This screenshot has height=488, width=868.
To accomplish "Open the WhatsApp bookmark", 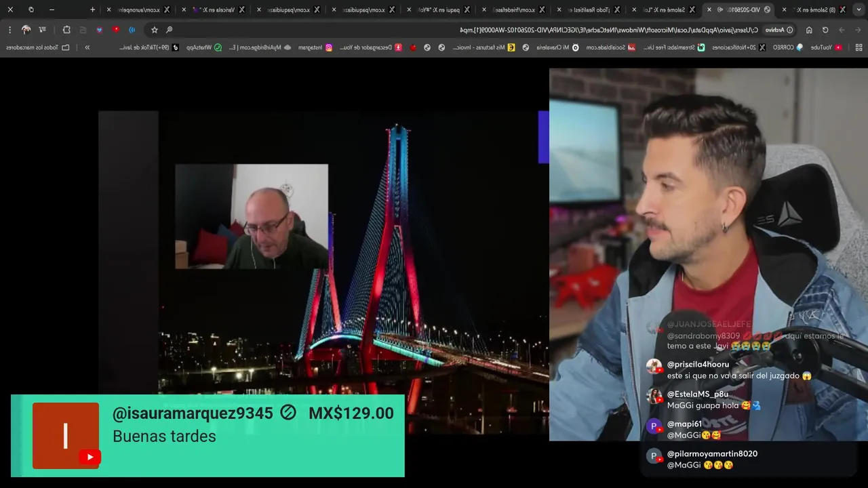I will (x=203, y=47).
